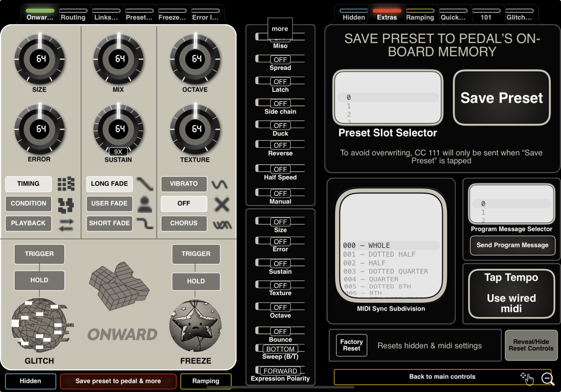Click Tap Tempo pad

click(x=511, y=293)
